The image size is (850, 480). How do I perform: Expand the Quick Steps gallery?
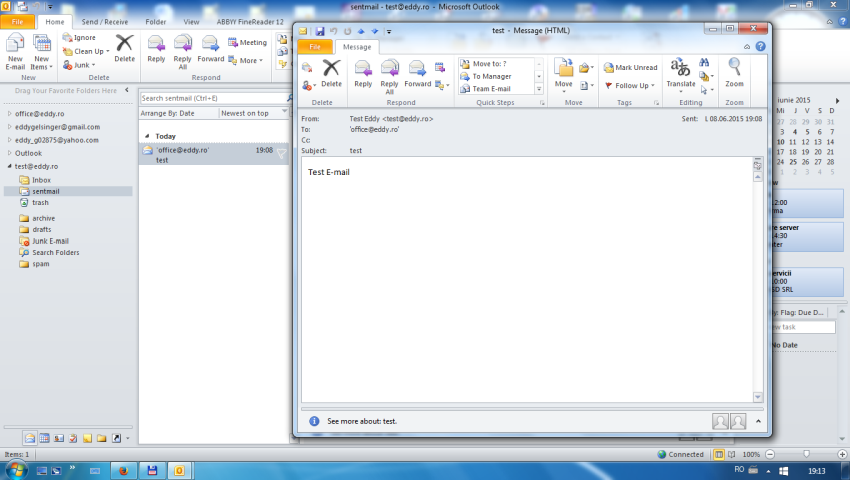click(x=539, y=89)
